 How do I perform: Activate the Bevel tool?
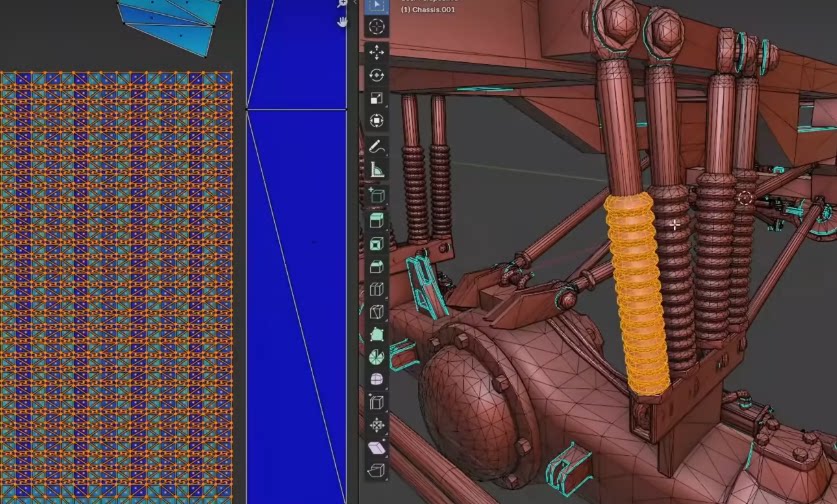coord(376,266)
